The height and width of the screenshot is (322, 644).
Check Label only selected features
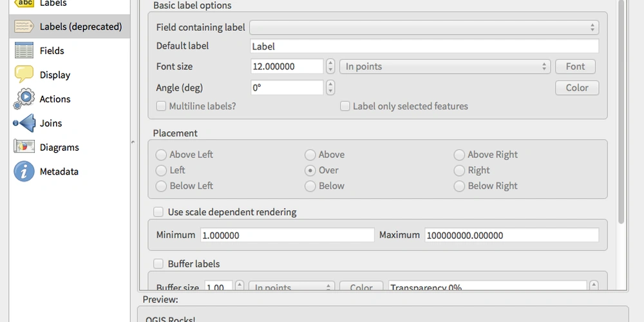click(x=345, y=106)
